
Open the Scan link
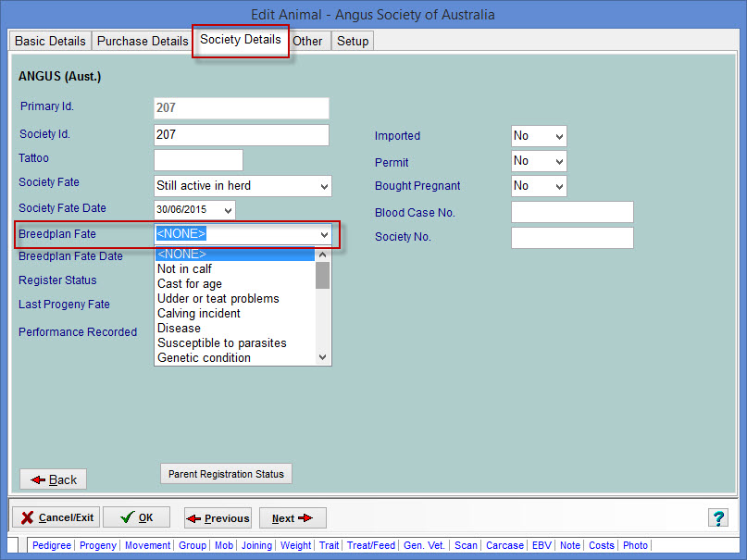tap(466, 545)
